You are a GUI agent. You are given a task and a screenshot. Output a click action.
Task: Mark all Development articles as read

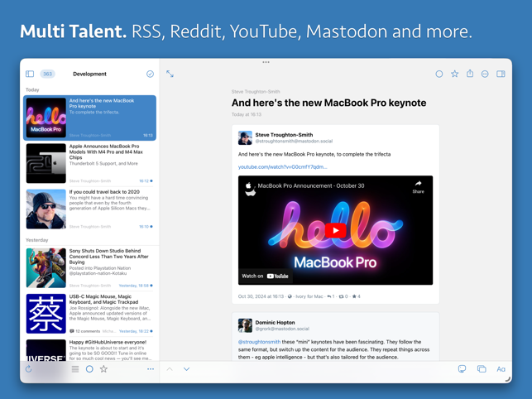coord(150,74)
